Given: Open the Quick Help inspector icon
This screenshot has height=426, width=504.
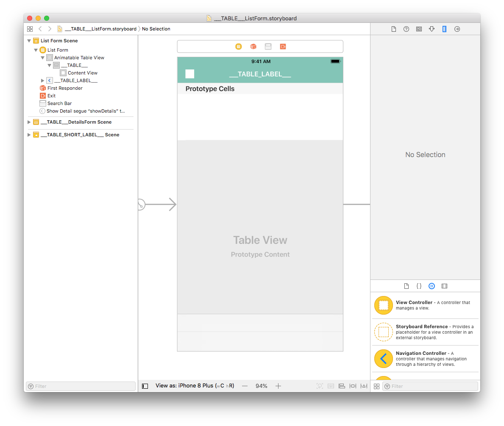Looking at the screenshot, I should [406, 29].
